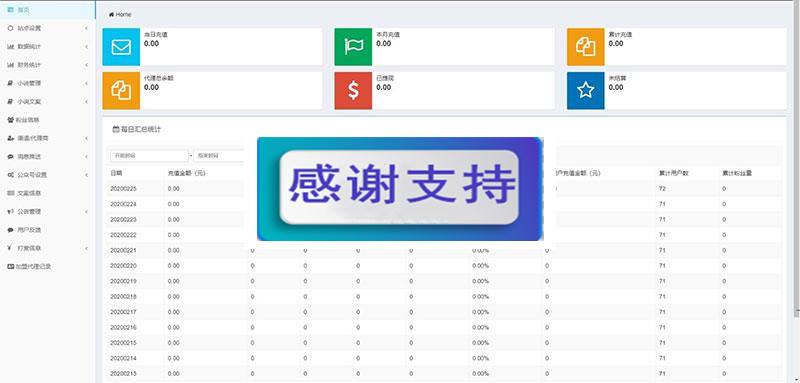Click the circle icon next to 站点设置
Viewport: 800px width, 383px height.
(x=10, y=28)
